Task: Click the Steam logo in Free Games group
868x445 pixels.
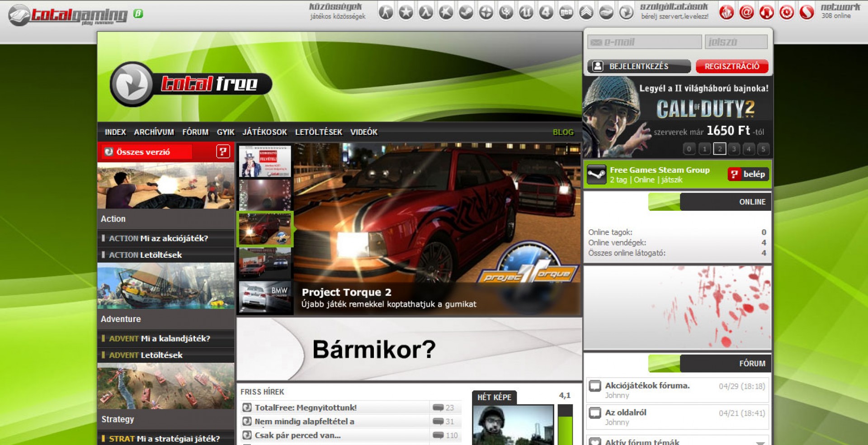Action: coord(596,175)
